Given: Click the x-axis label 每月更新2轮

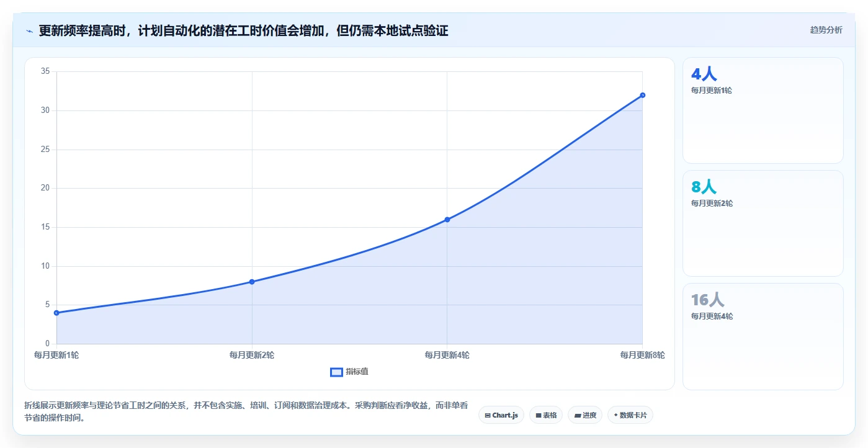Looking at the screenshot, I should pyautogui.click(x=252, y=356).
